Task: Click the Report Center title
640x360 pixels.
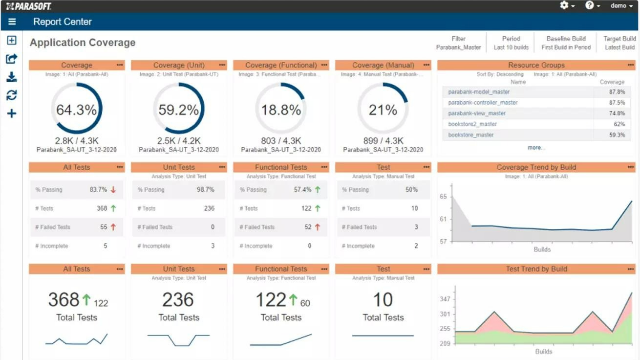Action: (x=62, y=22)
